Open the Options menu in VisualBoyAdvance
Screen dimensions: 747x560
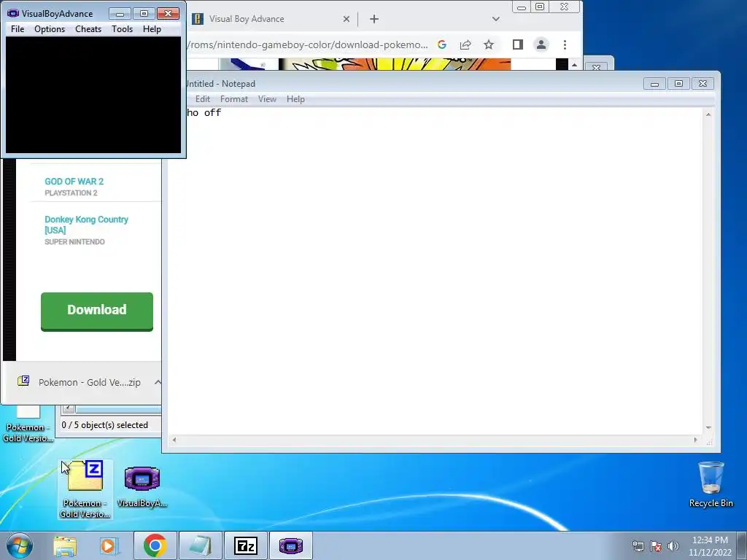point(50,29)
